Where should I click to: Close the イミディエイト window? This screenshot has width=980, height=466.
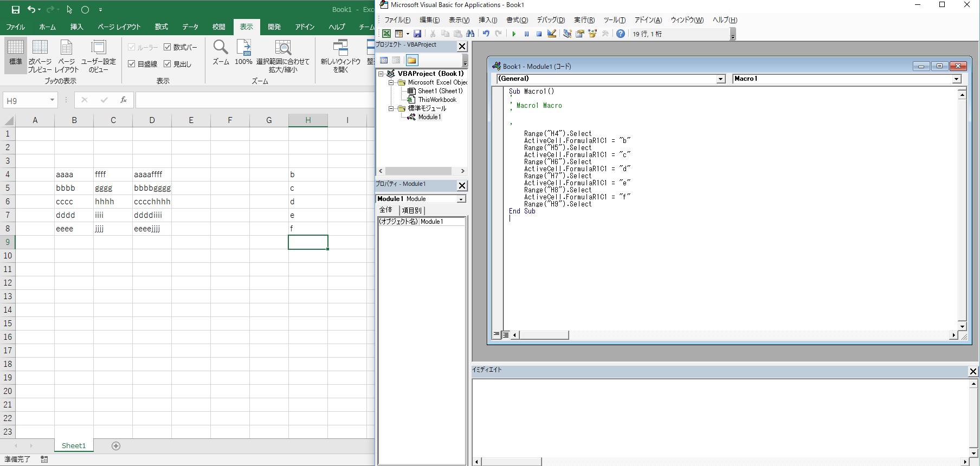point(973,371)
